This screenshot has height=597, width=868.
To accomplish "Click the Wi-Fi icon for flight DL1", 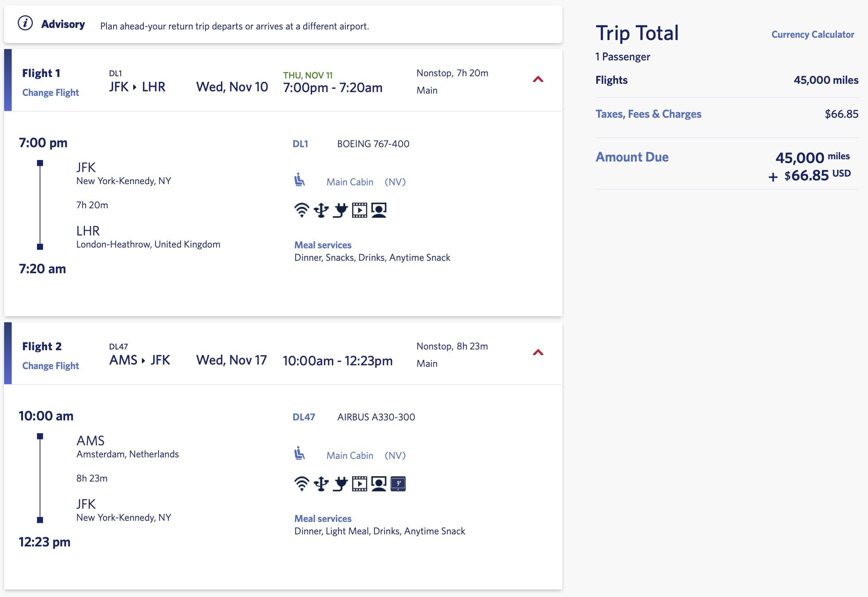I will [x=302, y=210].
